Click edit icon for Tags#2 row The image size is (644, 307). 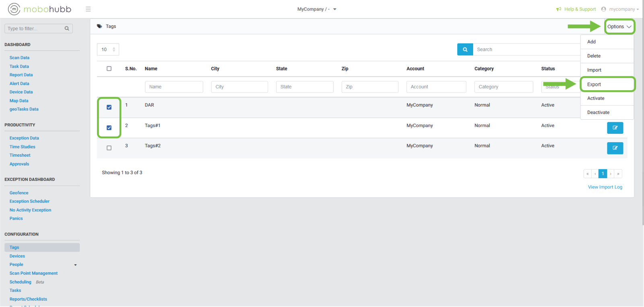pos(615,148)
